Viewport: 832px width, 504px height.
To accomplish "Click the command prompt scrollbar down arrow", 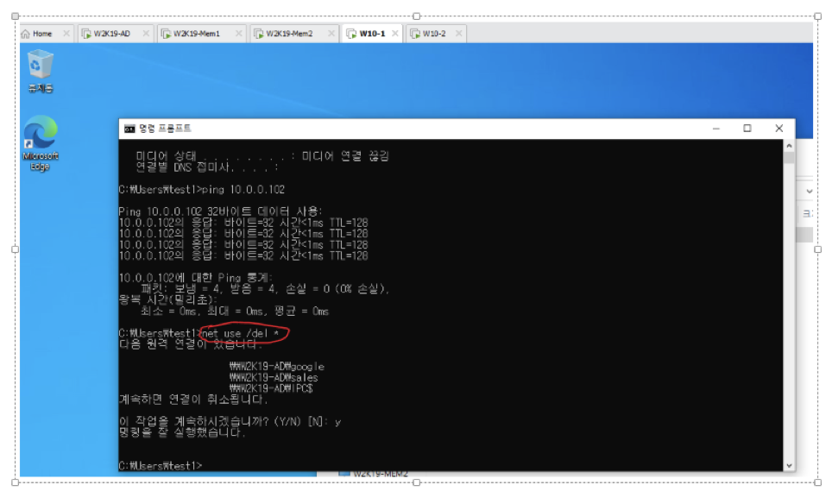I will coord(789,466).
